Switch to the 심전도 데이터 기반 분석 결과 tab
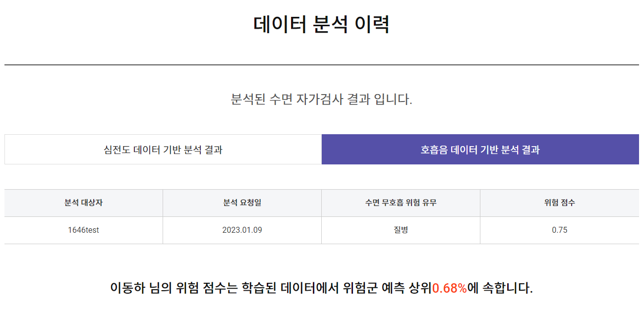The image size is (644, 312). coord(162,149)
